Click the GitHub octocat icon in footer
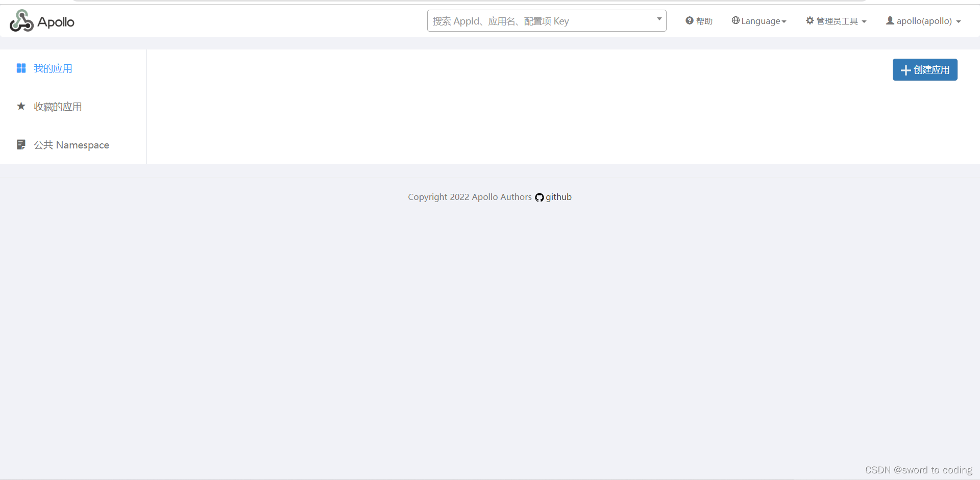 click(x=540, y=197)
